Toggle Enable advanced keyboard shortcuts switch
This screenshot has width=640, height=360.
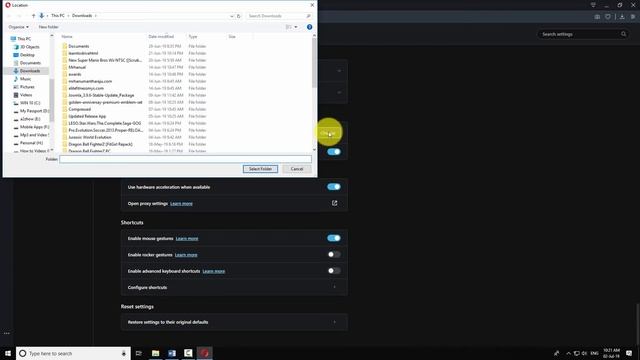pyautogui.click(x=333, y=271)
